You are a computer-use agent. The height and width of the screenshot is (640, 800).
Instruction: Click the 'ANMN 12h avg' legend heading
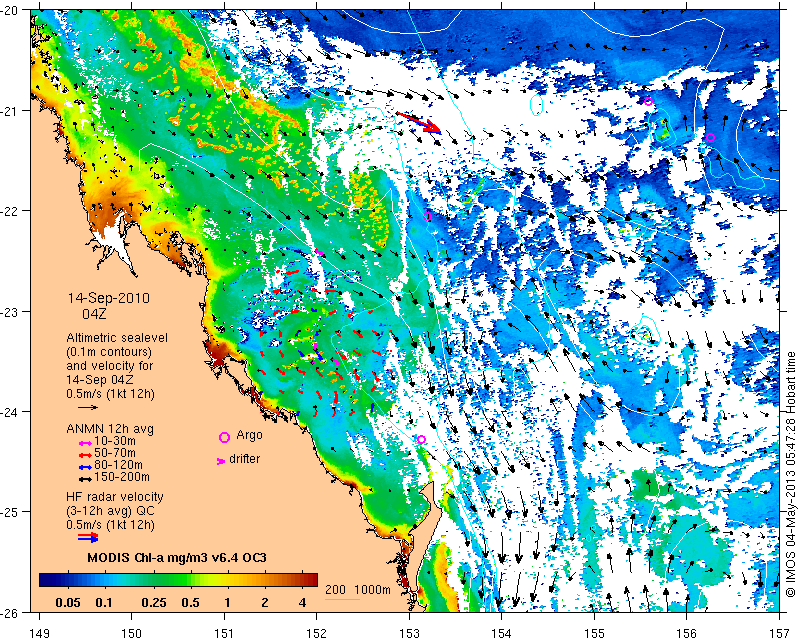(110, 429)
